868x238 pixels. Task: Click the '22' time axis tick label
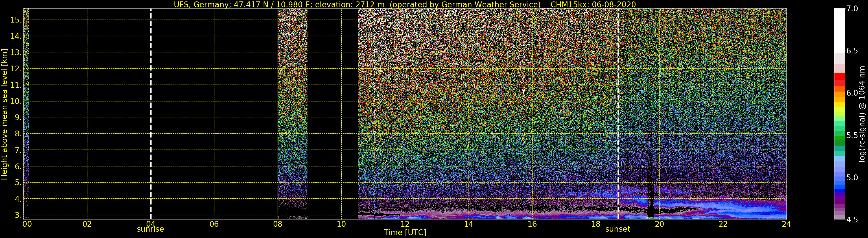tap(723, 224)
